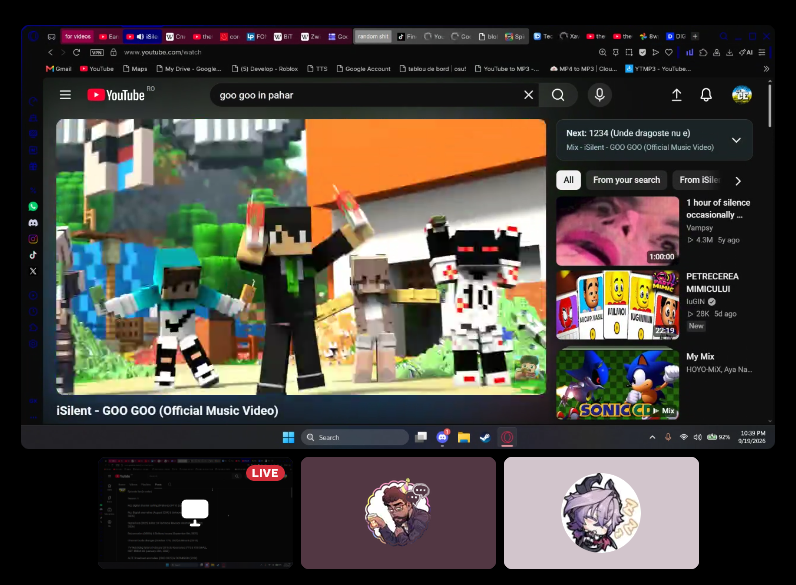Open the Opera AI button
The height and width of the screenshot is (585, 796).
746,52
